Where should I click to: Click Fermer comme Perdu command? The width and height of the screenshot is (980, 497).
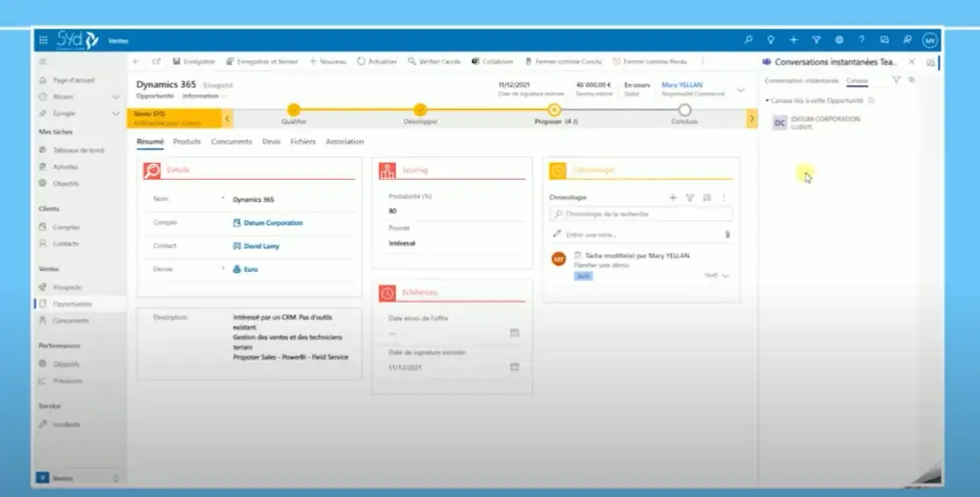coord(650,61)
